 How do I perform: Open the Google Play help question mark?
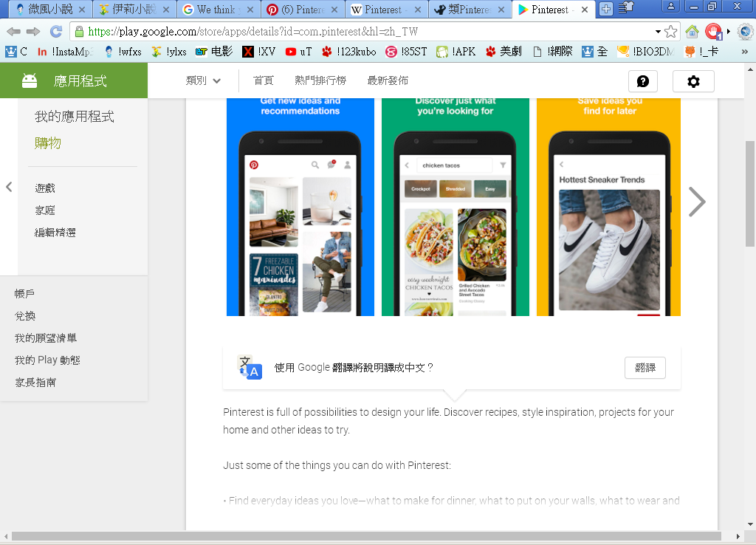point(643,81)
